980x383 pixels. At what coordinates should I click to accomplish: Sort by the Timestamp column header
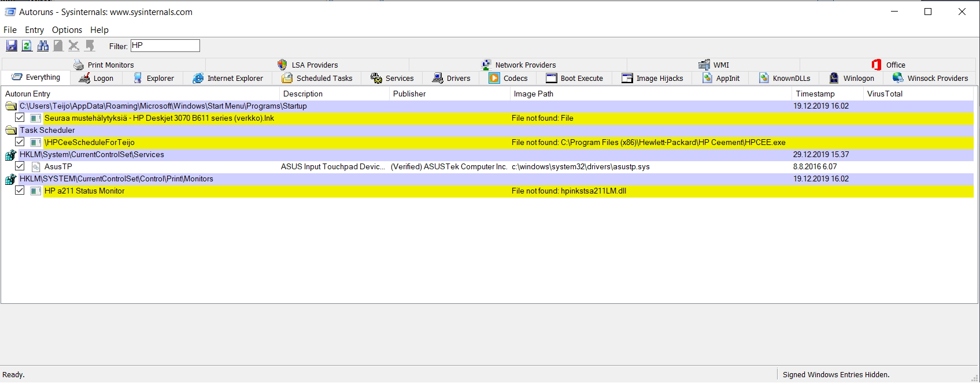click(x=827, y=94)
